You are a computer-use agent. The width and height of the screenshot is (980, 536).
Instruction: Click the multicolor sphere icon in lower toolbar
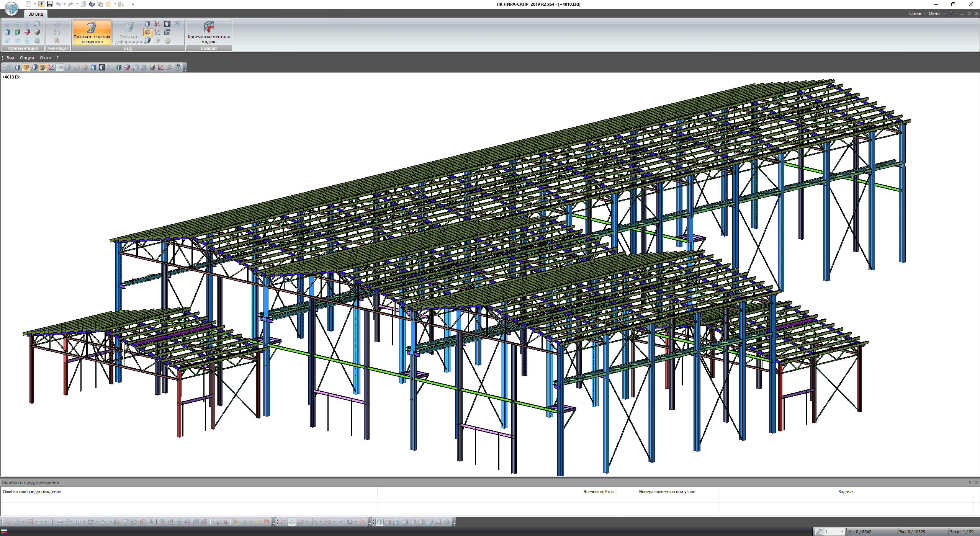tap(85, 67)
